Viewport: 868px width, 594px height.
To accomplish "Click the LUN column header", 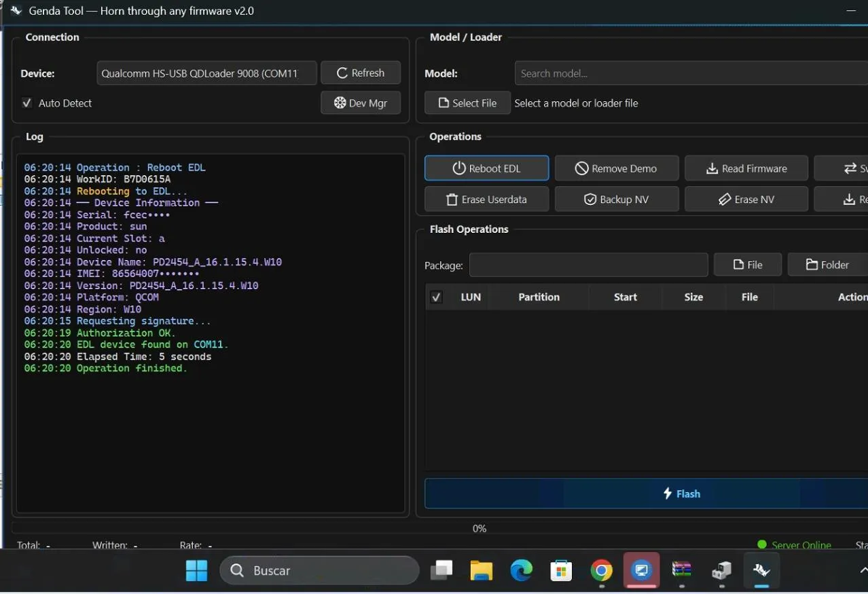I will tap(471, 297).
